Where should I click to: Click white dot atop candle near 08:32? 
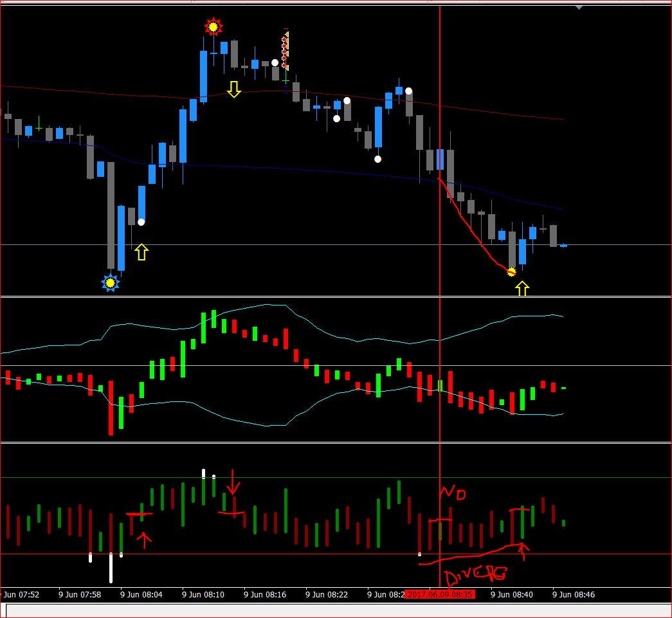408,91
